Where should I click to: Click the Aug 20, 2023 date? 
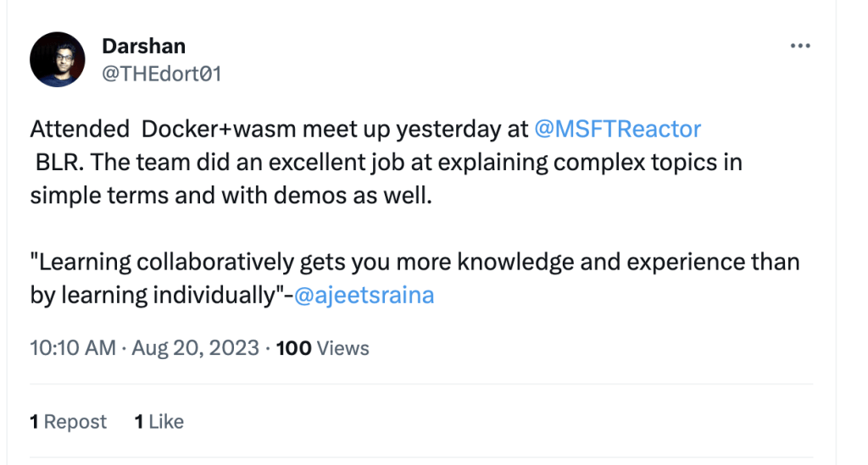195,348
